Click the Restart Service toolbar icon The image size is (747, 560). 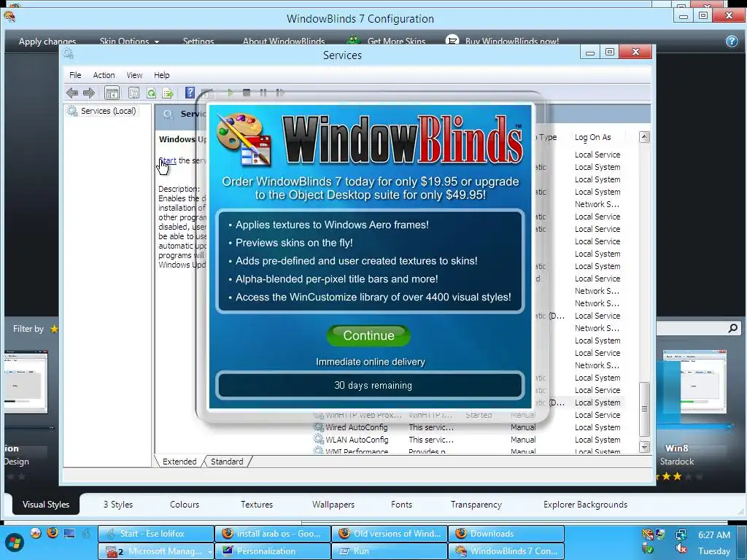[279, 93]
